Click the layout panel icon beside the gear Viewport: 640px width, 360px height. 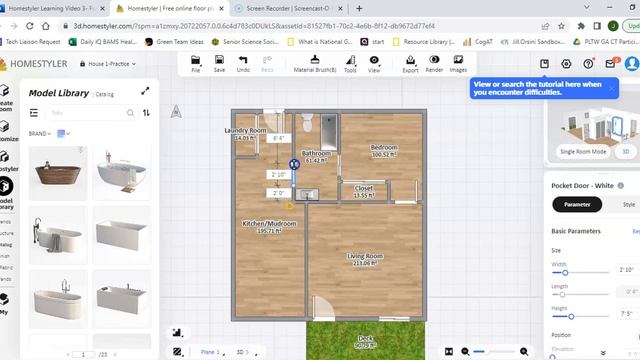pos(544,64)
